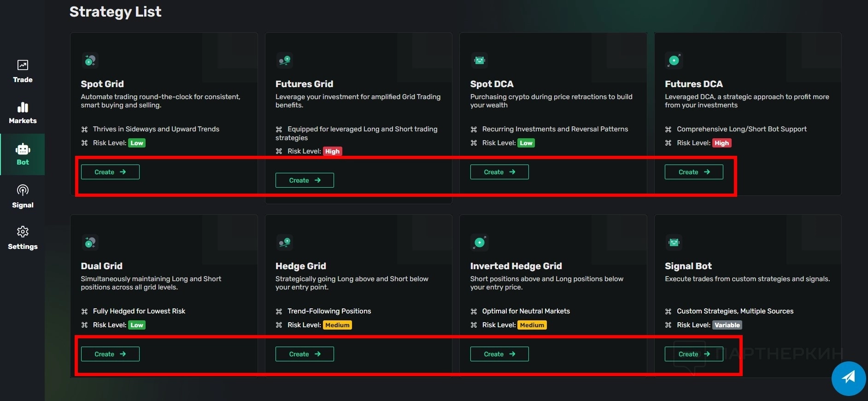
Task: Open the Trade section in sidebar
Action: tap(23, 71)
